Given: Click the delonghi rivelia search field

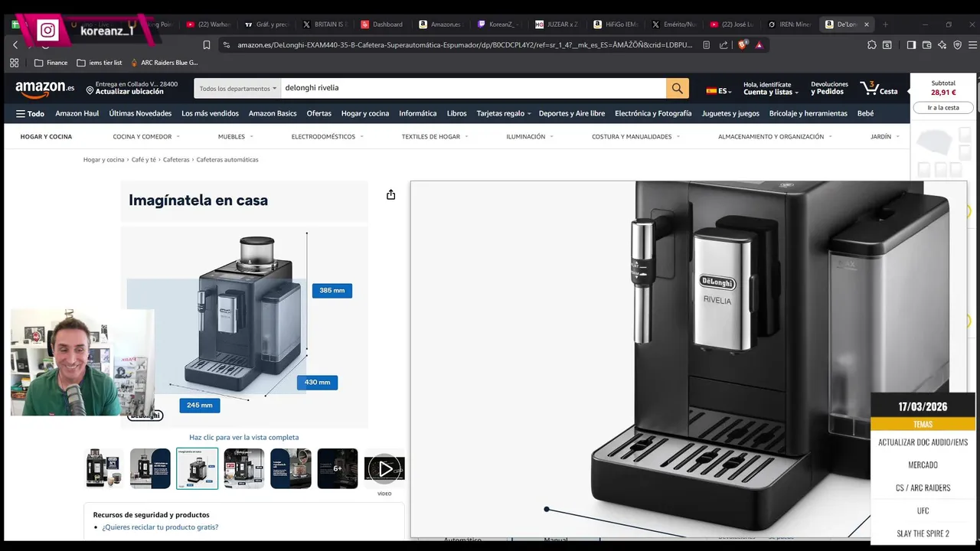Looking at the screenshot, I should coord(473,88).
